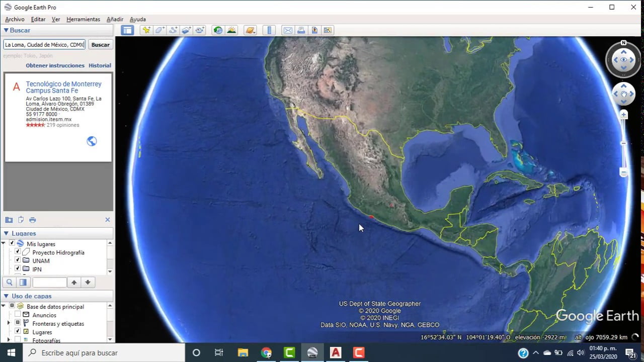This screenshot has width=644, height=362.
Task: Uncheck the IPN folder checkbox
Action: click(18, 269)
